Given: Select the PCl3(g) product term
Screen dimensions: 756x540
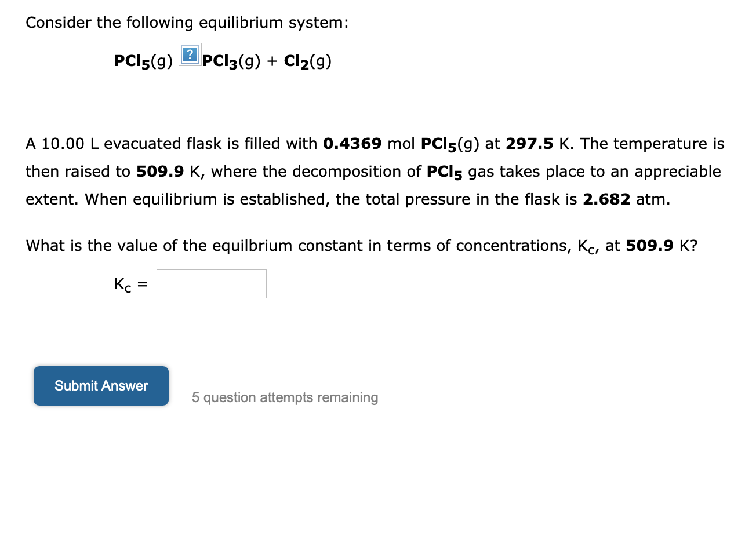Looking at the screenshot, I should (231, 61).
